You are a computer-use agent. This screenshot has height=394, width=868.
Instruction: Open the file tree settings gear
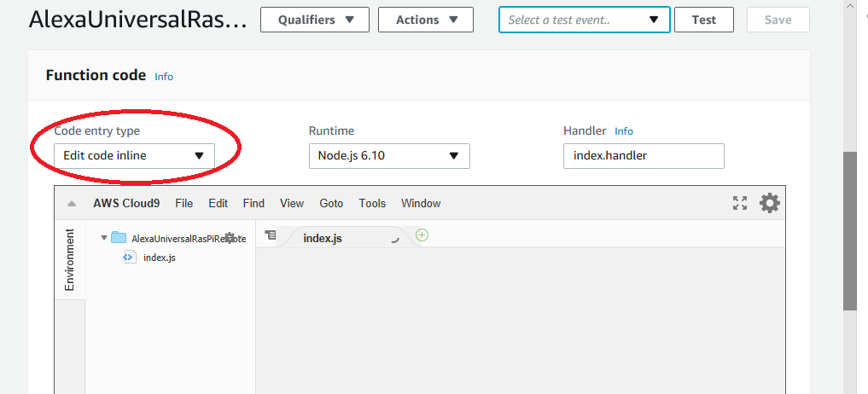[229, 238]
